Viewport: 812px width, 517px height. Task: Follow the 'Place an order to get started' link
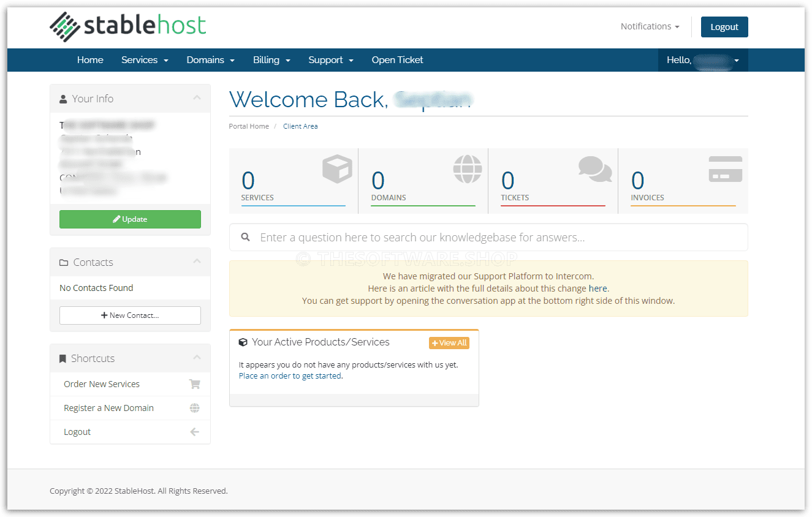point(290,375)
